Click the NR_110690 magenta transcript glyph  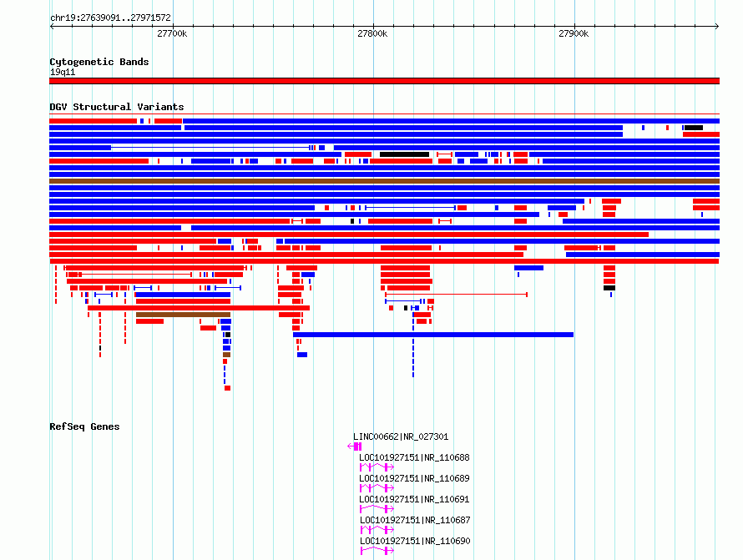click(377, 551)
